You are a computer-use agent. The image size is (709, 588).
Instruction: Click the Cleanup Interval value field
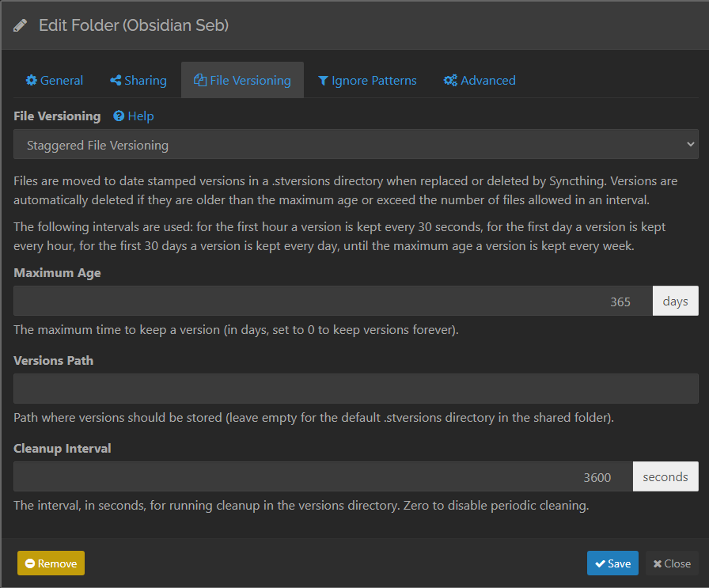pyautogui.click(x=321, y=476)
